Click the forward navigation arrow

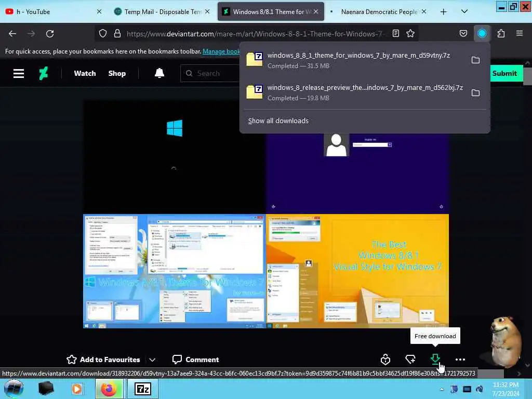pos(31,34)
